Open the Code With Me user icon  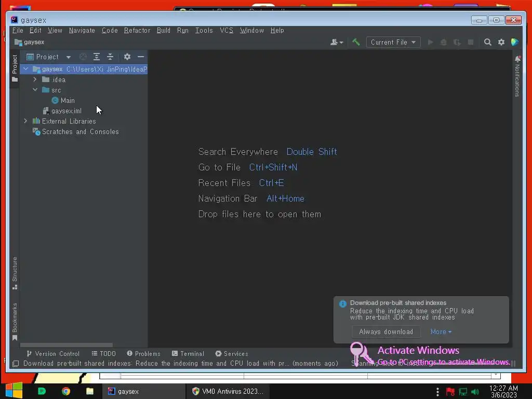(337, 42)
